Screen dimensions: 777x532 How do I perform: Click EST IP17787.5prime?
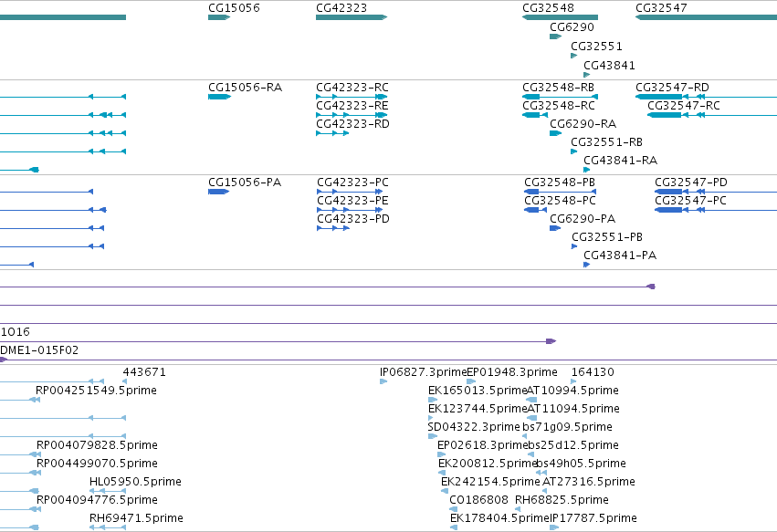593,518
